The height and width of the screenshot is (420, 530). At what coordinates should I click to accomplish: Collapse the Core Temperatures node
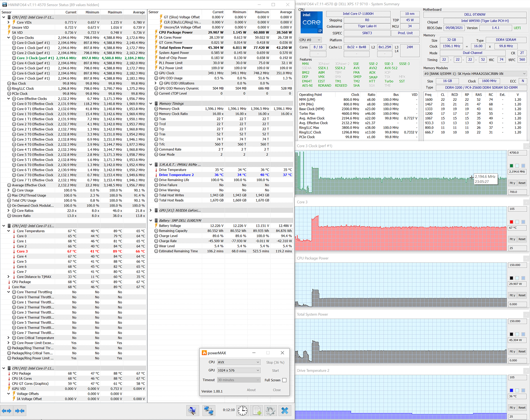tap(9, 231)
